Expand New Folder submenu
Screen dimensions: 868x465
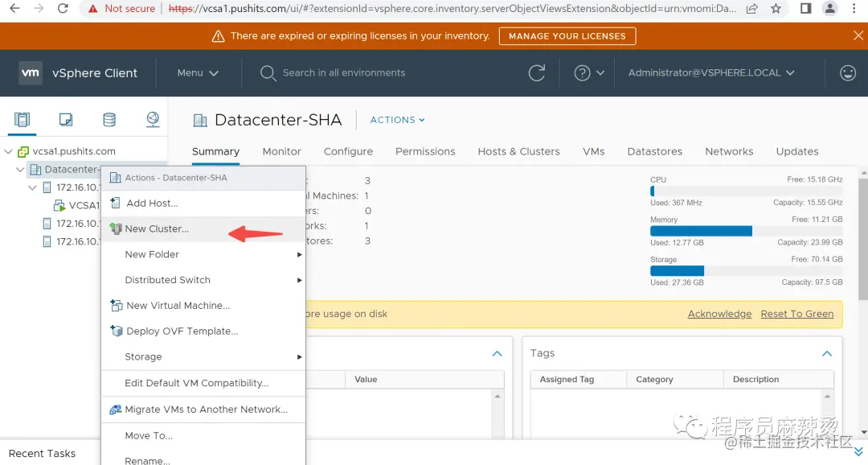[x=203, y=254]
